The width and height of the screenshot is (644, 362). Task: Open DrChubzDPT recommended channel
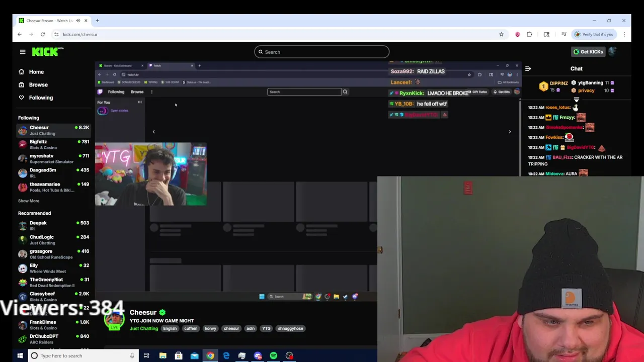[x=53, y=338]
